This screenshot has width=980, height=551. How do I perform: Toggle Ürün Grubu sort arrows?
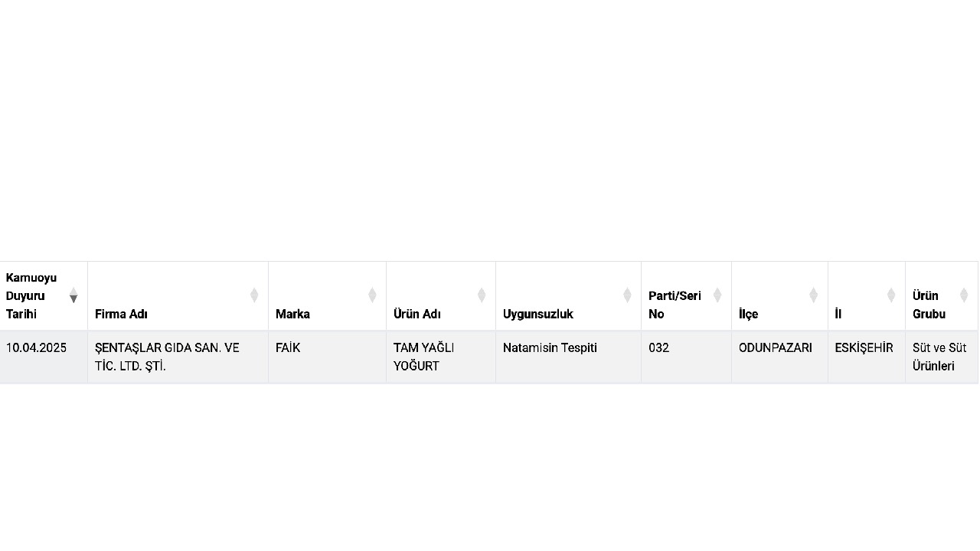(964, 295)
